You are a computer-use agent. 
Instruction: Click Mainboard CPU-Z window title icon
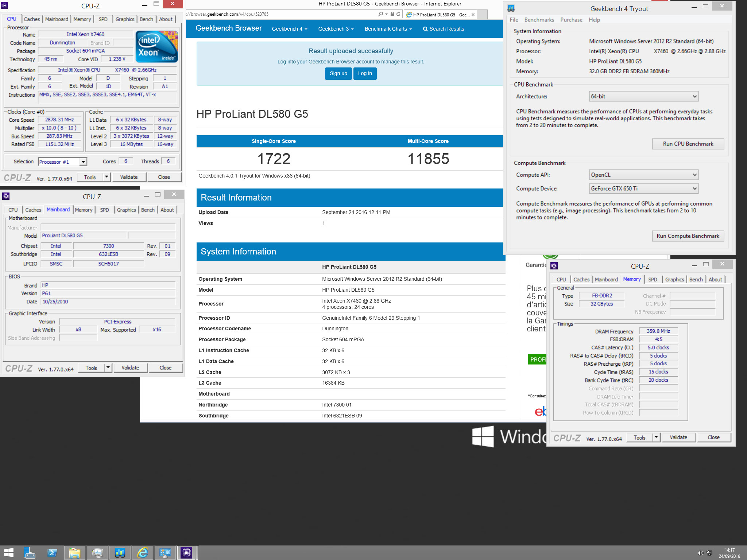(5, 196)
